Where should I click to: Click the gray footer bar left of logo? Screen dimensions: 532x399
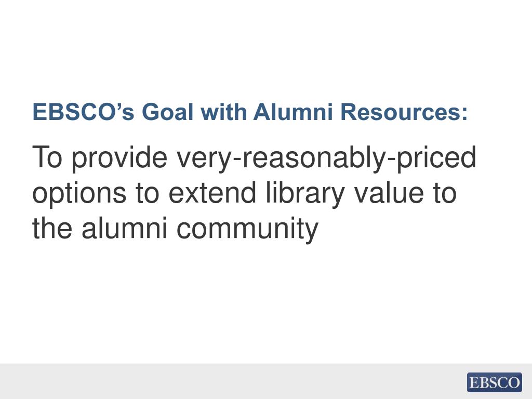231,381
